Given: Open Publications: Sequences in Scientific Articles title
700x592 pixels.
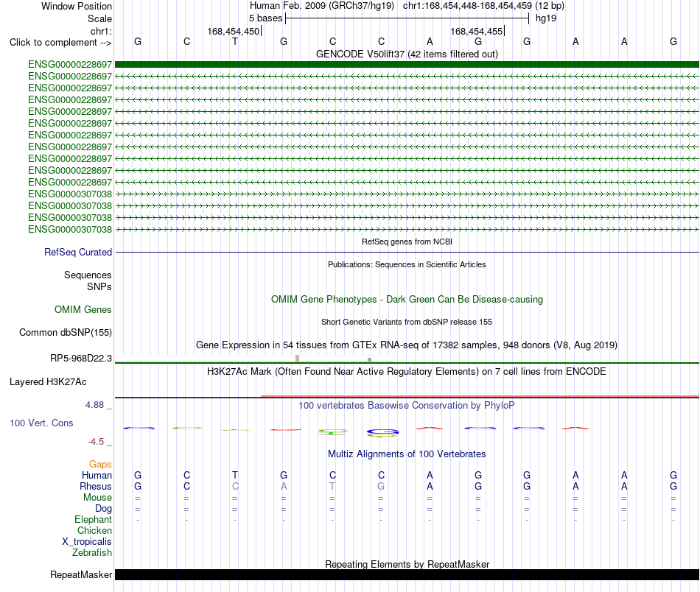Looking at the screenshot, I should pyautogui.click(x=407, y=264).
